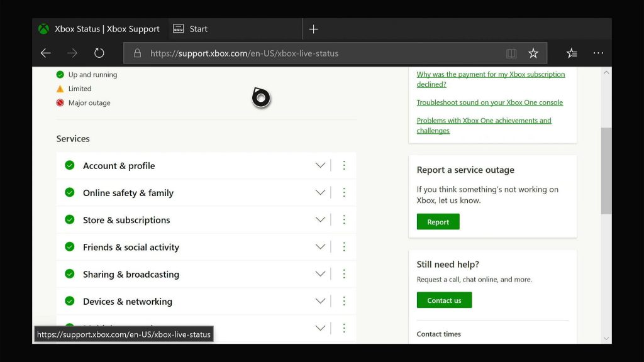Click more options for Friends & social activity
644x362 pixels.
[344, 246]
